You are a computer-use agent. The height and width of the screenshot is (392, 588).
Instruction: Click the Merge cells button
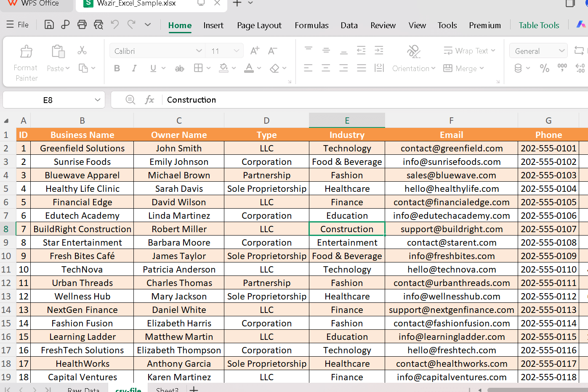point(464,68)
